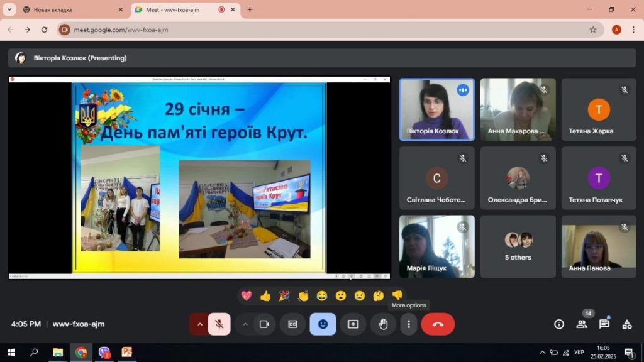644x362 pixels.
Task: Open the More options three-dot menu
Action: coord(409,324)
